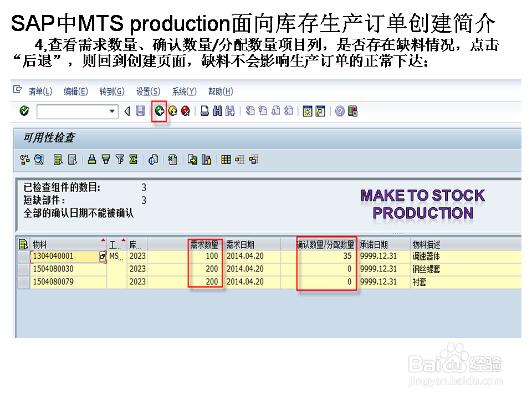Go to Next Page icon
The image size is (532, 399).
pyautogui.click(x=276, y=111)
